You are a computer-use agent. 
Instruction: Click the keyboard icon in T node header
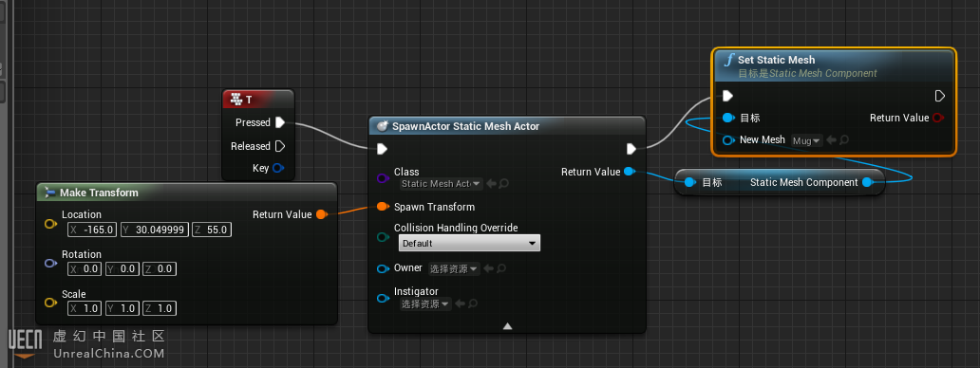point(236,100)
